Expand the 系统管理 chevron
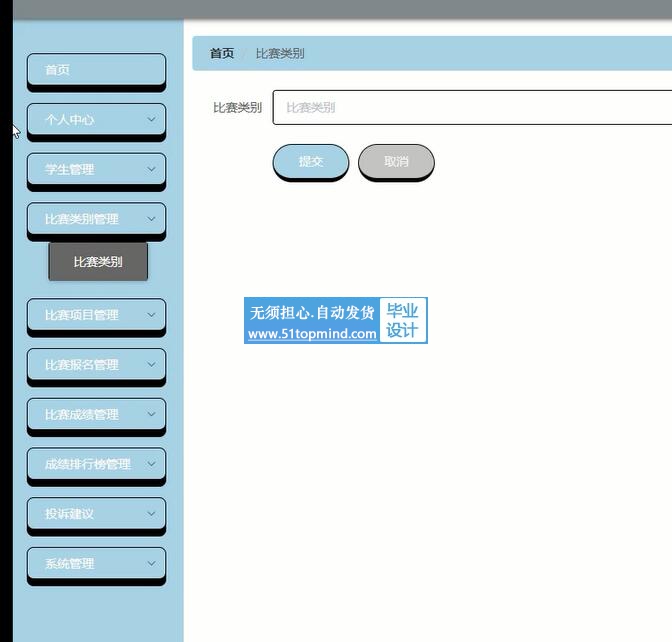 coord(151,563)
